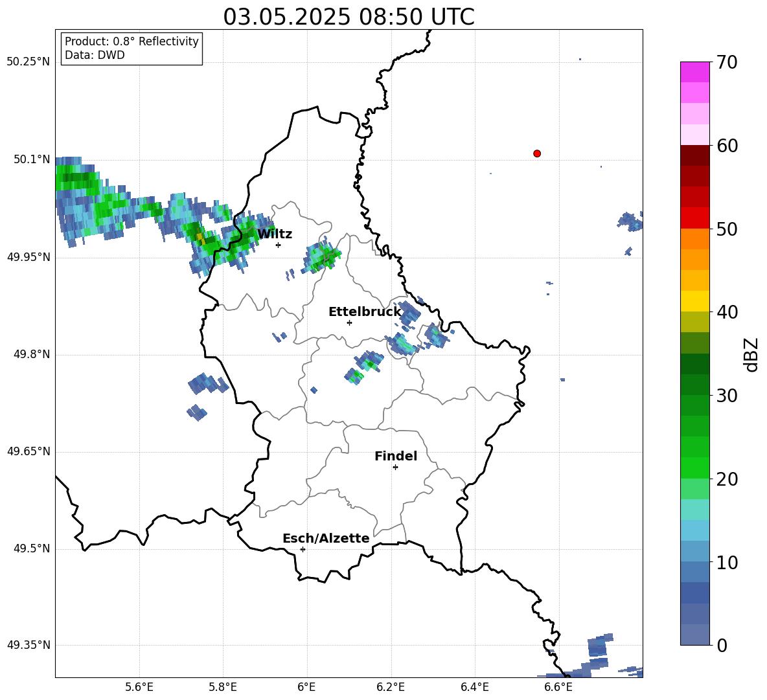Click the 49.65°N latitude label
Screen dimensions: 767x700
28,451
